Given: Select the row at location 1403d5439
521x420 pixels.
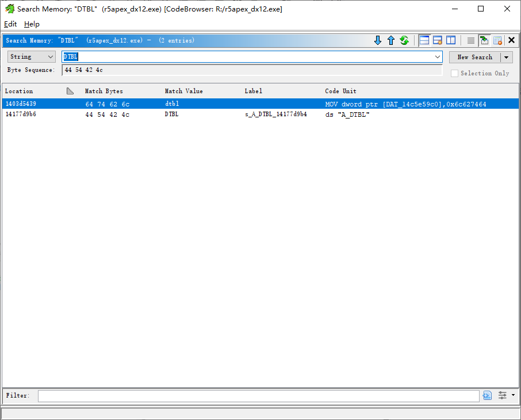Looking at the screenshot, I should point(260,104).
